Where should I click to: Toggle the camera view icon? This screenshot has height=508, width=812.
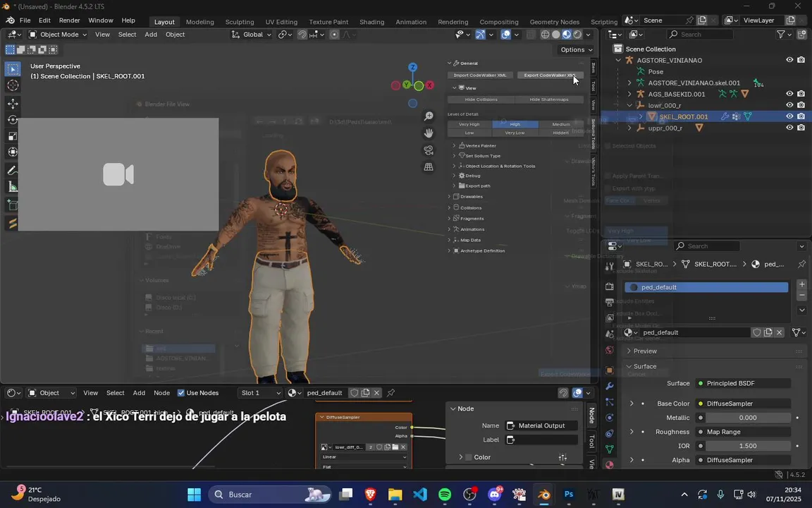[429, 150]
